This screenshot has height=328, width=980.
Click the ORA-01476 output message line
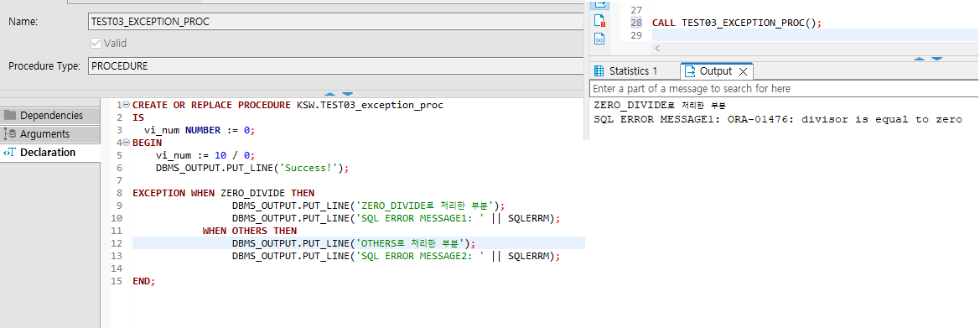pos(778,119)
